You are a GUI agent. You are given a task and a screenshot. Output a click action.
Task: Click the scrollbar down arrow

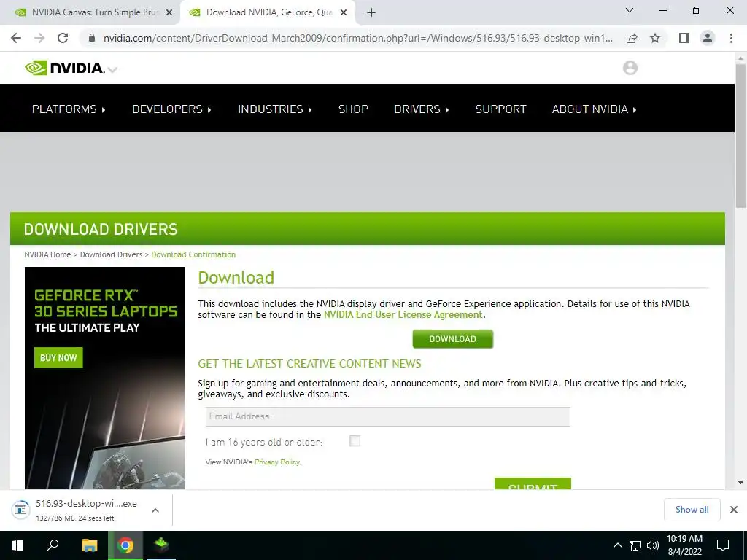tap(740, 483)
